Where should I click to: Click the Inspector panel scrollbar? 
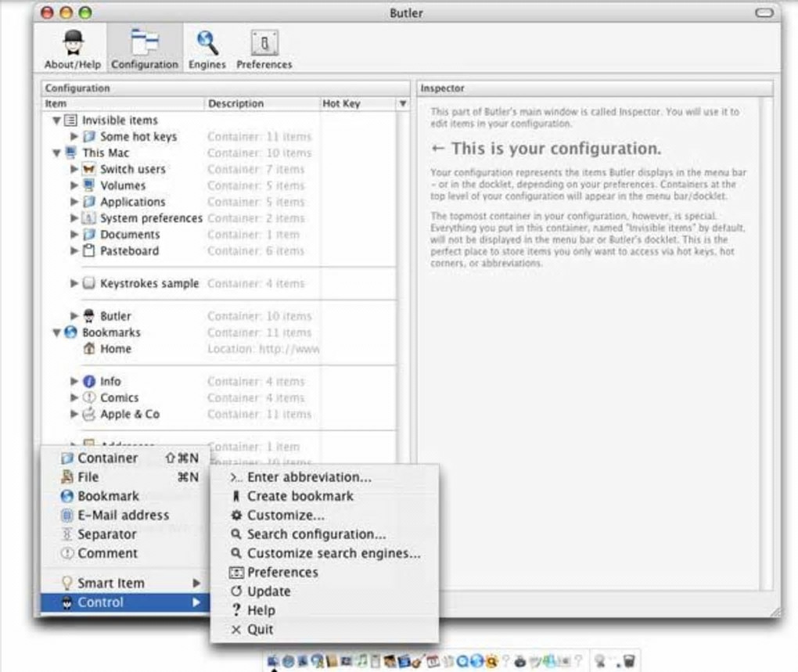point(764,343)
